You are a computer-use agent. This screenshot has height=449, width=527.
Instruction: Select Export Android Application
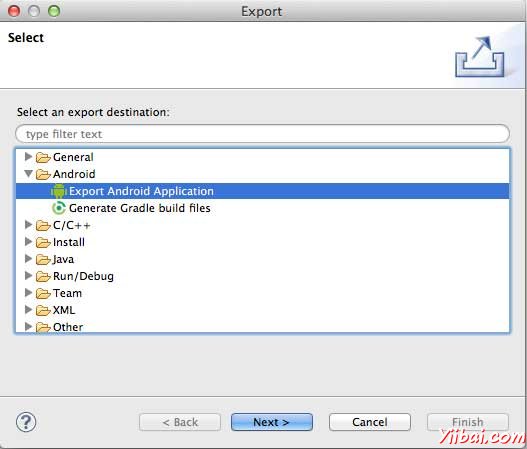pos(263,191)
